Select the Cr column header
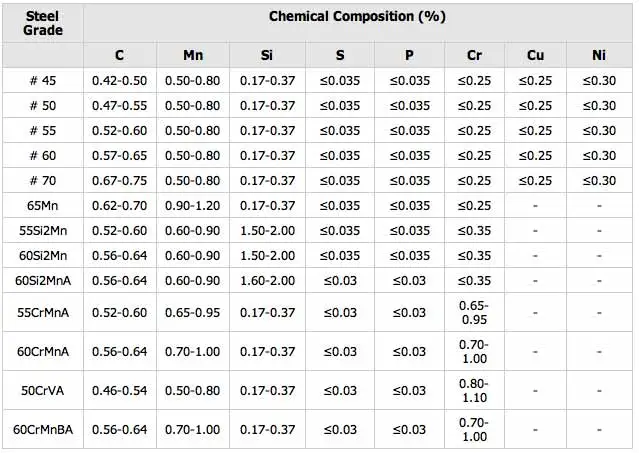The image size is (639, 453). 474,54
